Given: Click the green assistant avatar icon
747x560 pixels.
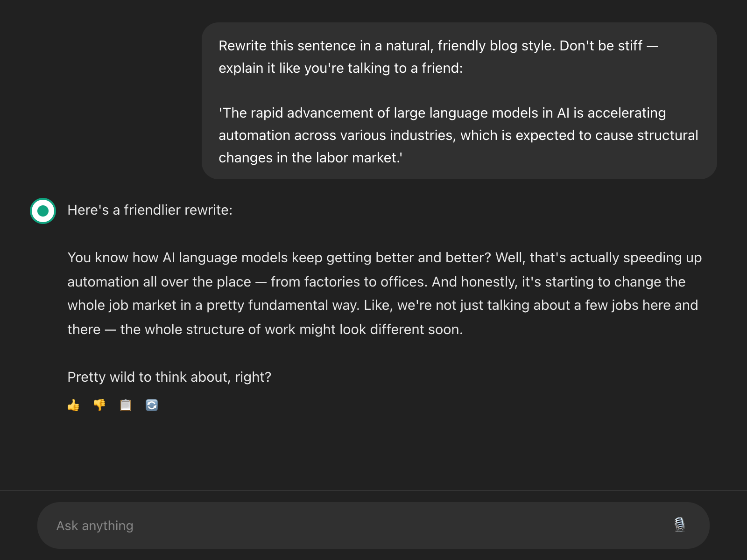Looking at the screenshot, I should (43, 211).
